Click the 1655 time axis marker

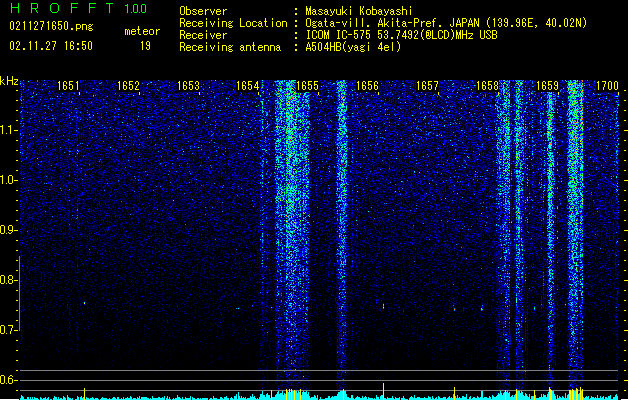point(307,86)
